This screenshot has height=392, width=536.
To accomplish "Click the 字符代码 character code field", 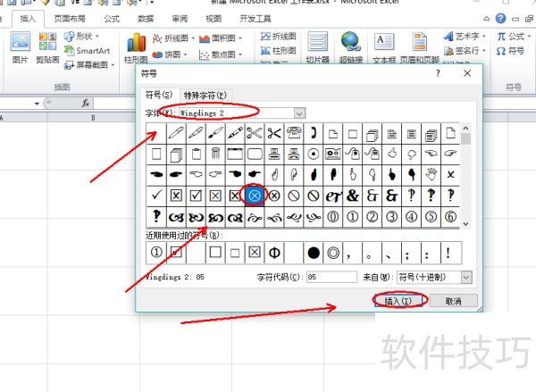I will [331, 278].
